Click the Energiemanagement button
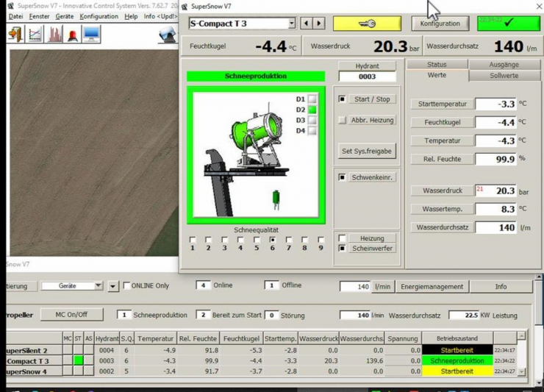 (432, 286)
